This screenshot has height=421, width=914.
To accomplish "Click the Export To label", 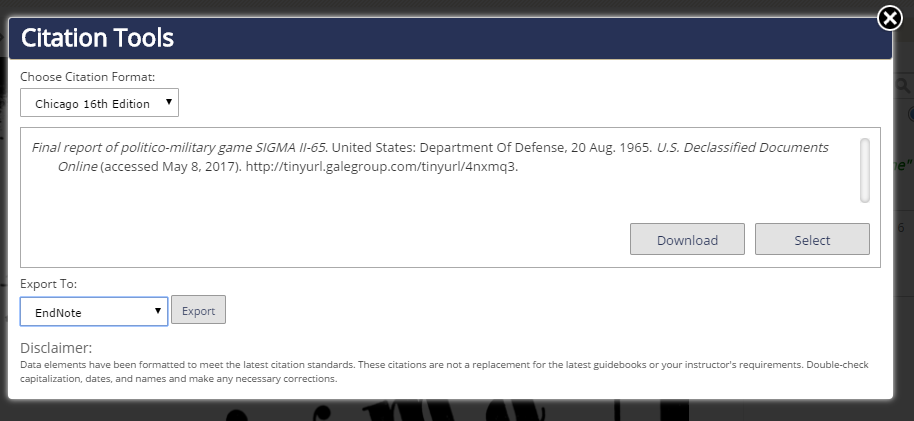I will click(48, 284).
